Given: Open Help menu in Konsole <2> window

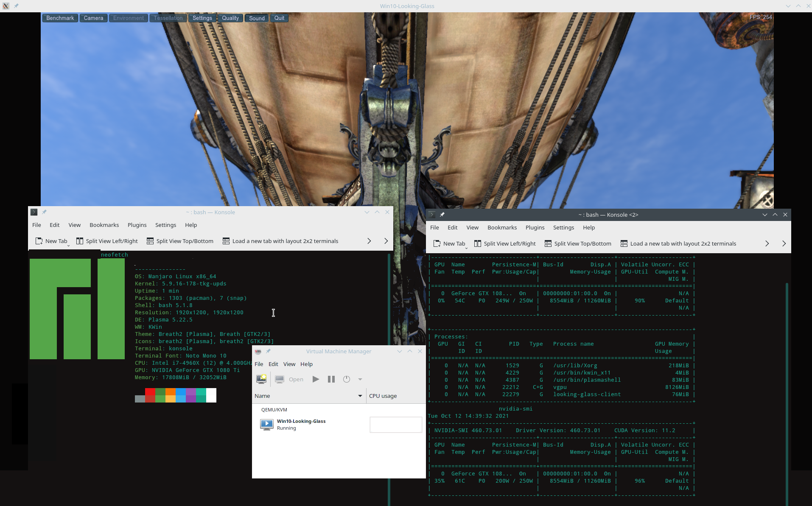Looking at the screenshot, I should click(589, 227).
